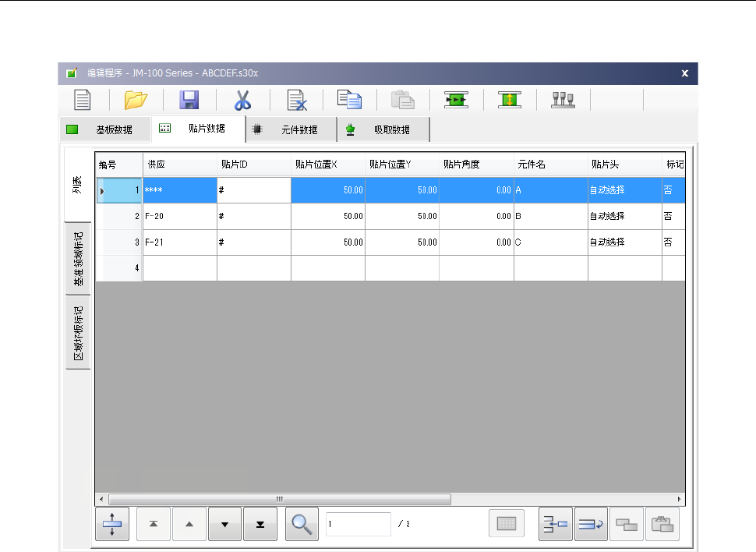Click the grayed Paste clipboard icon
756x552 pixels.
[x=403, y=100]
